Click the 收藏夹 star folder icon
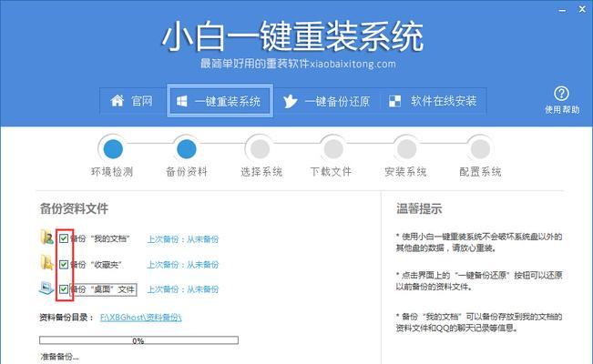 click(x=46, y=262)
